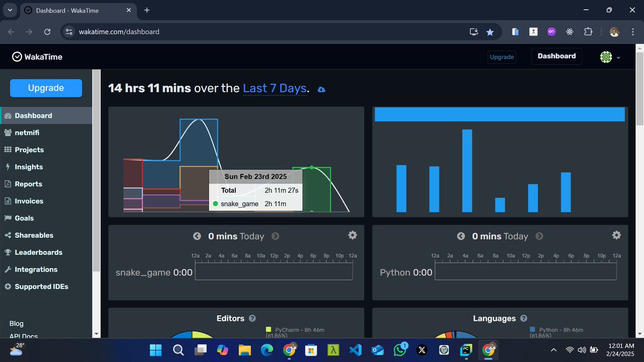Click the install app icon in address bar

point(473,32)
